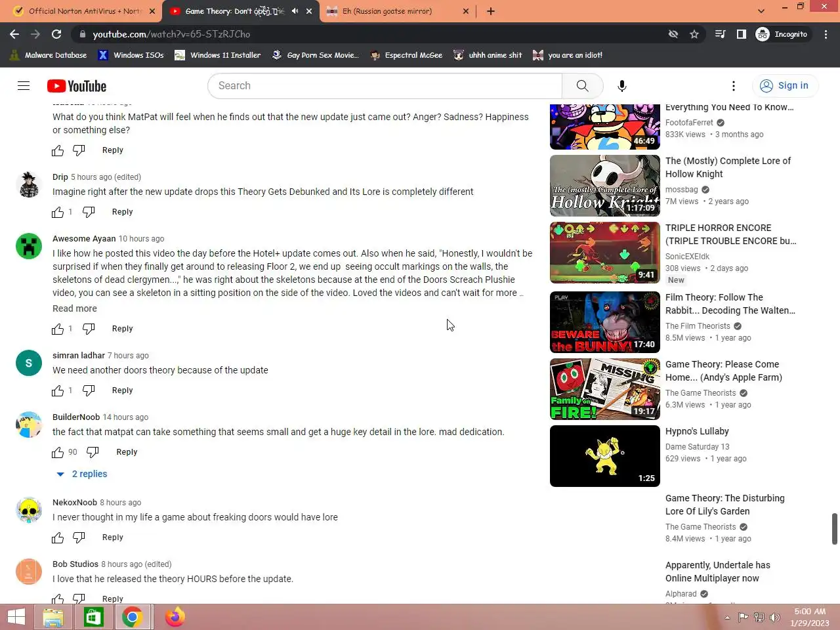Focus the YouTube Search field
The width and height of the screenshot is (840, 630).
[385, 86]
